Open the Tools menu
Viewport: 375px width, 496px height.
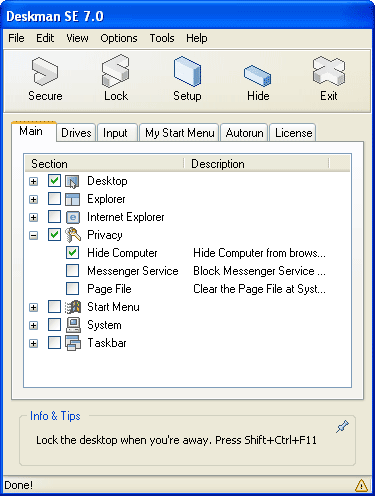tap(162, 38)
